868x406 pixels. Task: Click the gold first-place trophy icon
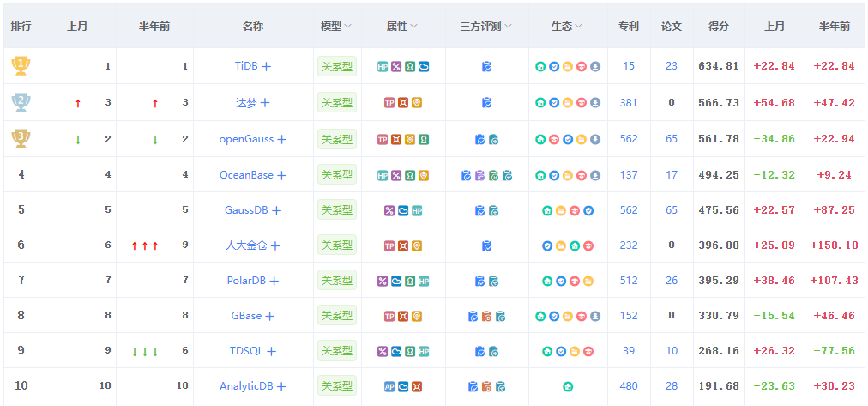tap(21, 66)
